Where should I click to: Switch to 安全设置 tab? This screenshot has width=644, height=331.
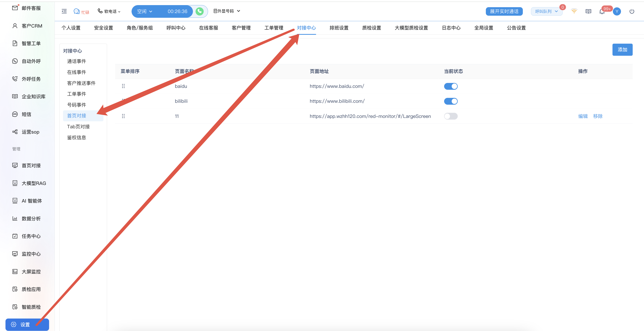[x=103, y=28]
